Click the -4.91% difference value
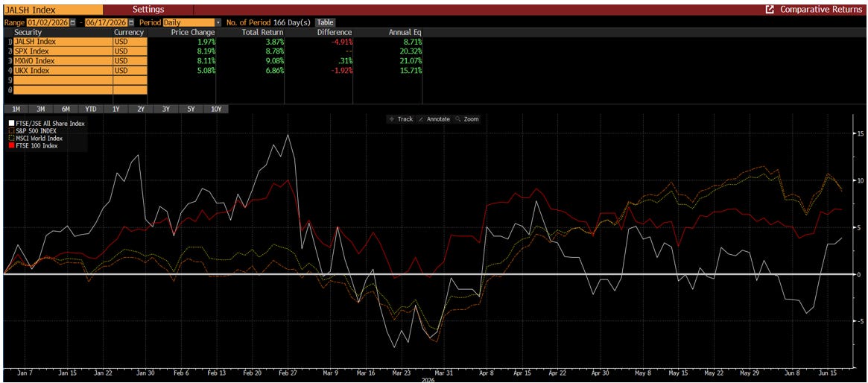 point(341,42)
